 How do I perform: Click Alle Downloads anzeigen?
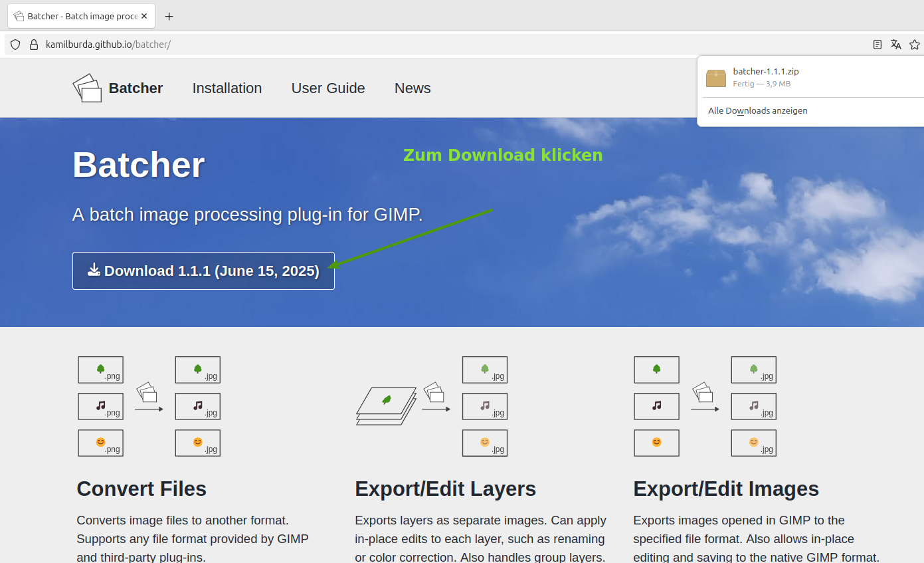[758, 111]
